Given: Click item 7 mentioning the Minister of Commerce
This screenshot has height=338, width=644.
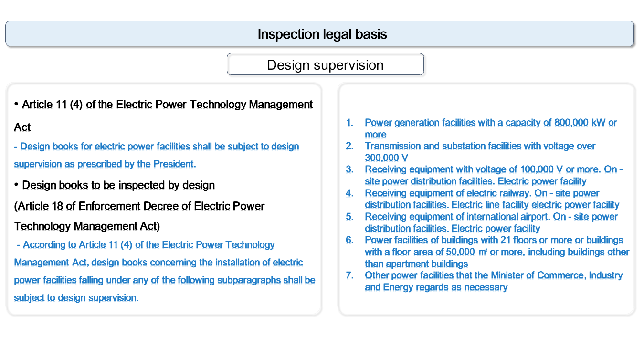Looking at the screenshot, I should pyautogui.click(x=494, y=275).
